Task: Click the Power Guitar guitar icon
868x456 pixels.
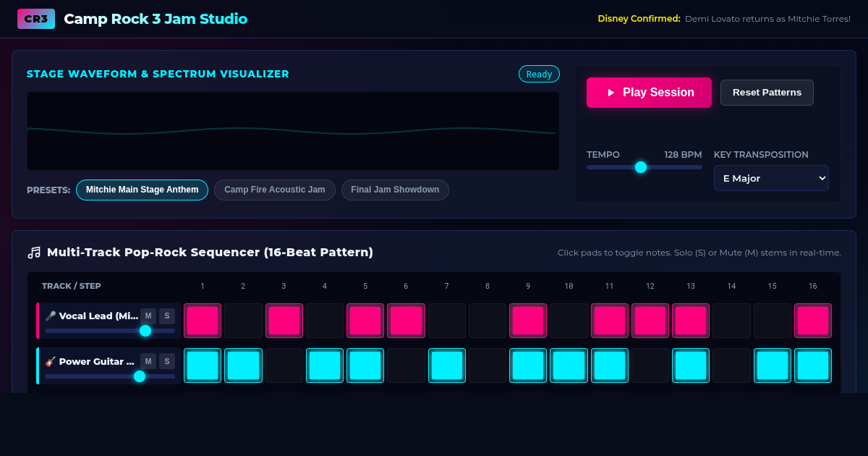Action: coord(51,361)
